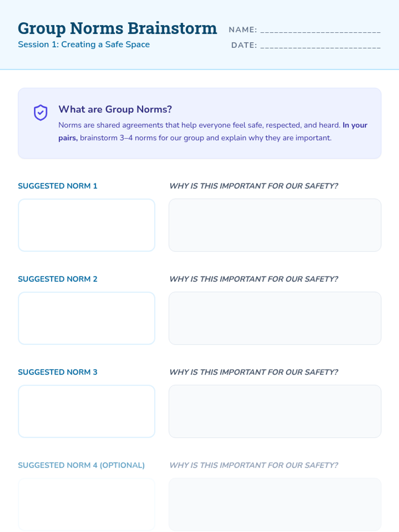Click the Suggested Norm 1 answer box
The image size is (399, 532).
tap(86, 225)
